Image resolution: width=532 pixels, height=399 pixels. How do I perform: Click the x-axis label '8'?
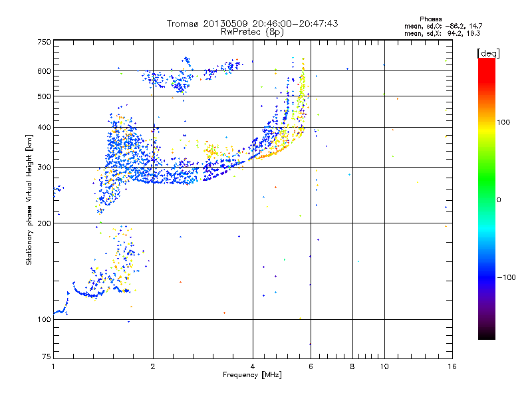[x=352, y=366]
